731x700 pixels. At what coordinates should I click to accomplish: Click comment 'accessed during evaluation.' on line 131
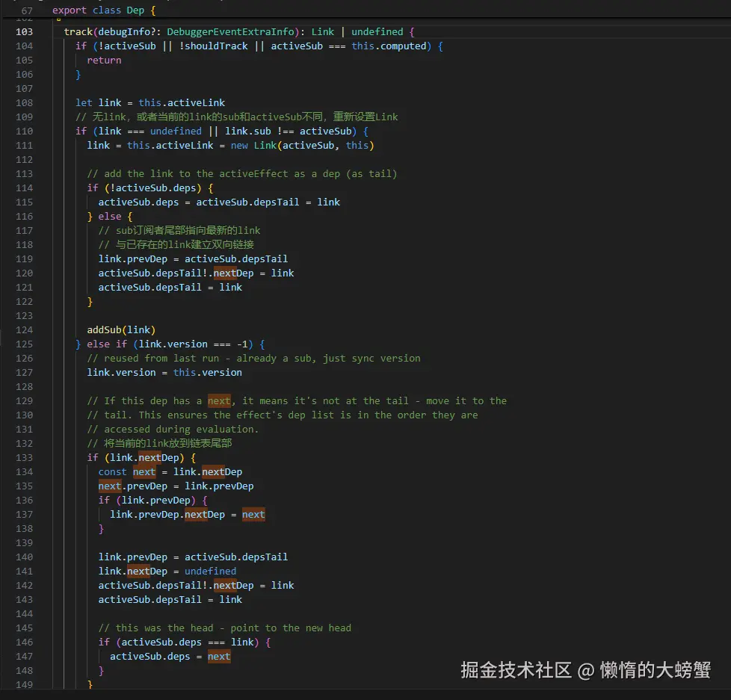(182, 430)
